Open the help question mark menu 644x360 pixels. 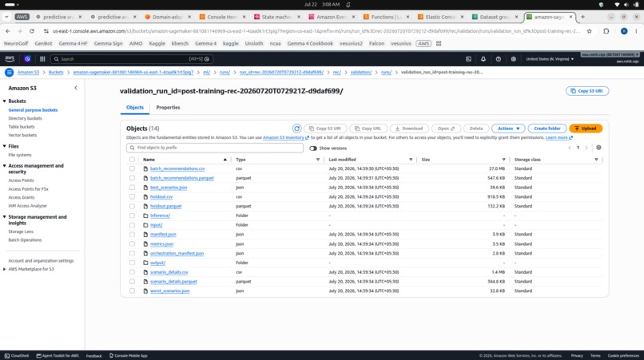tap(499, 59)
